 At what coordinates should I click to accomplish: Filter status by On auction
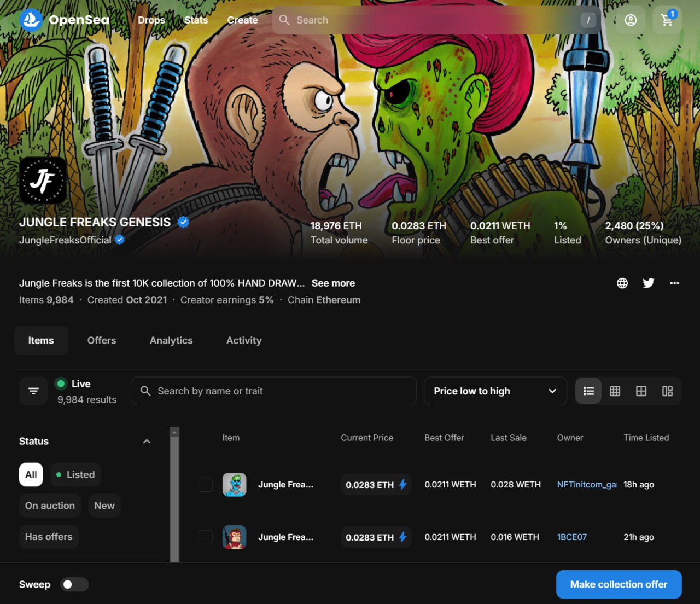[x=50, y=506]
